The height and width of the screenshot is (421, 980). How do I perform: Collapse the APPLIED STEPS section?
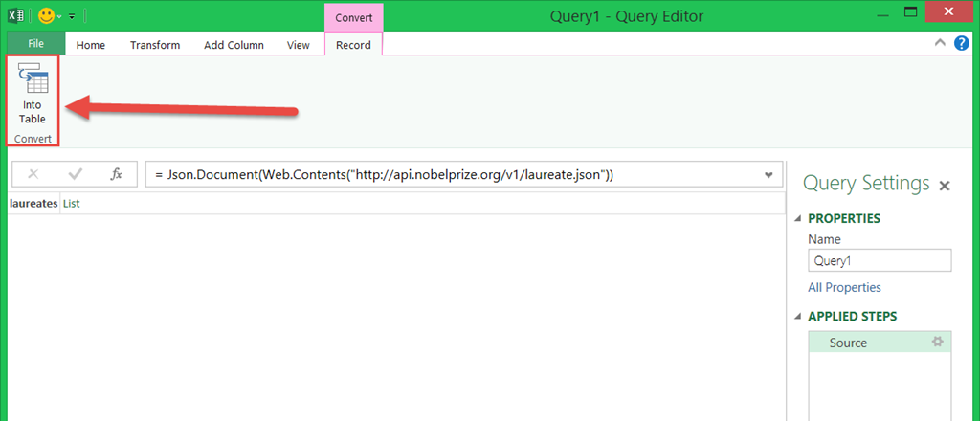click(x=798, y=317)
